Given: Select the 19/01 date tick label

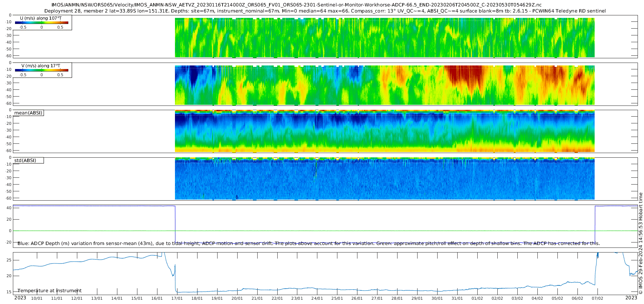Looking at the screenshot, I should [x=217, y=299].
